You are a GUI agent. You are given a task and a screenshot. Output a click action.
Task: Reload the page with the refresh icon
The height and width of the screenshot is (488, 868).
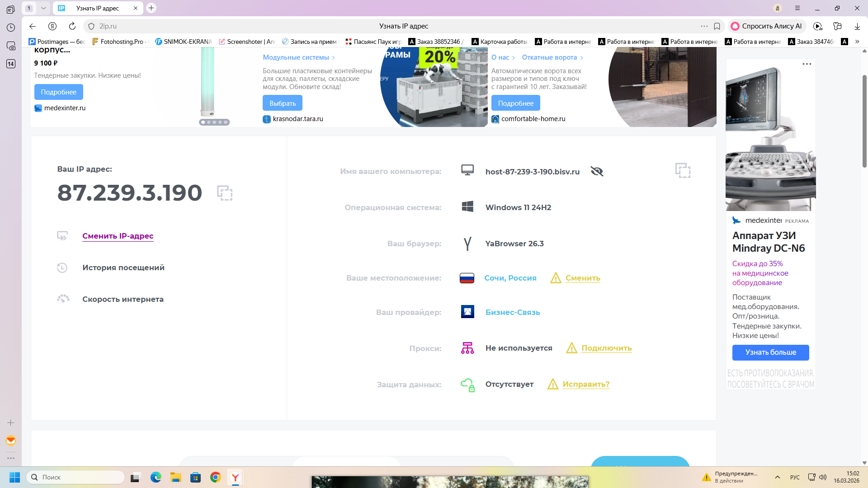point(72,26)
